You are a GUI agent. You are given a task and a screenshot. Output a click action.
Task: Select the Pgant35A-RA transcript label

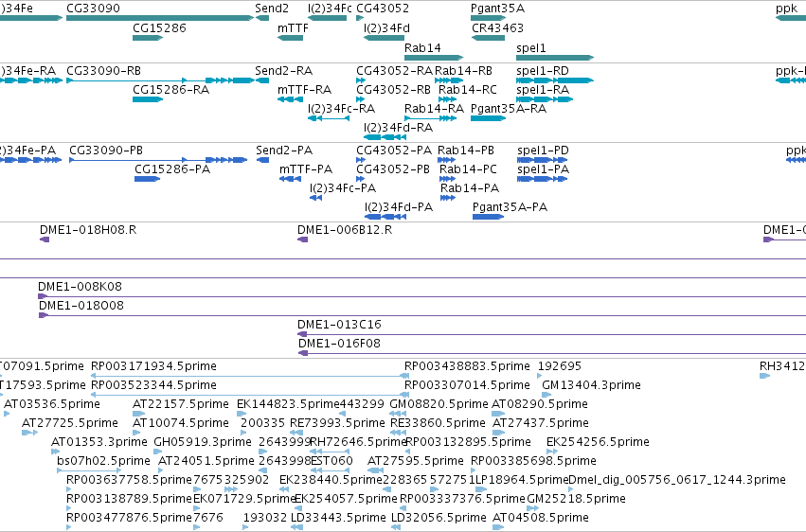click(x=509, y=109)
